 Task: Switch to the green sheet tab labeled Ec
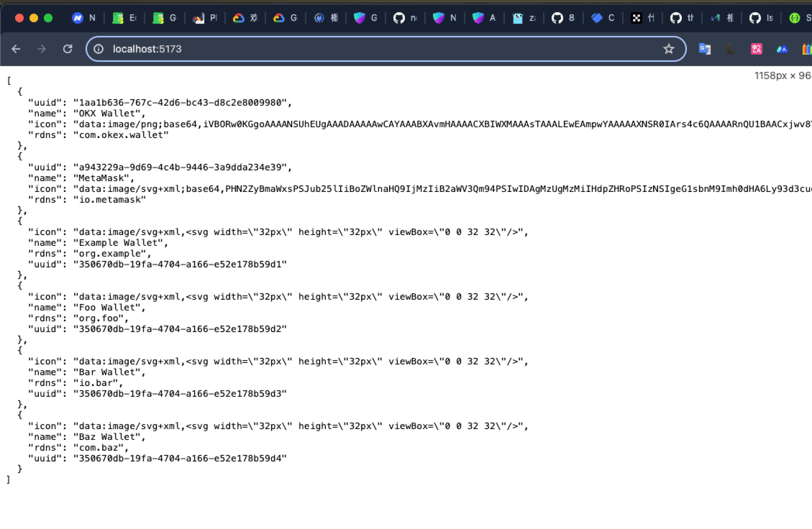click(124, 18)
